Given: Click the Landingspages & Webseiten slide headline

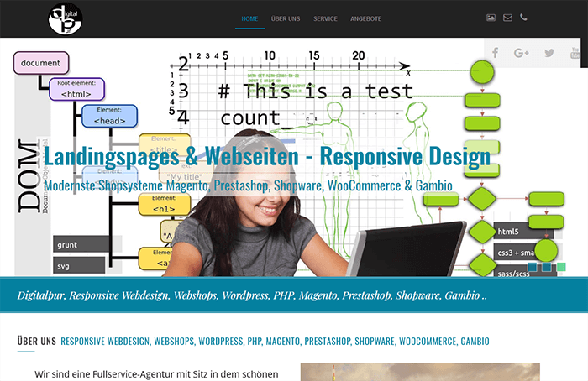Looking at the screenshot, I should tap(267, 157).
